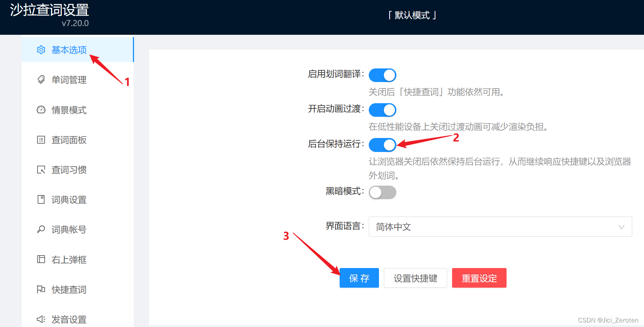Select the 查词习惯 menu entry
This screenshot has height=327, width=644.
click(78, 170)
